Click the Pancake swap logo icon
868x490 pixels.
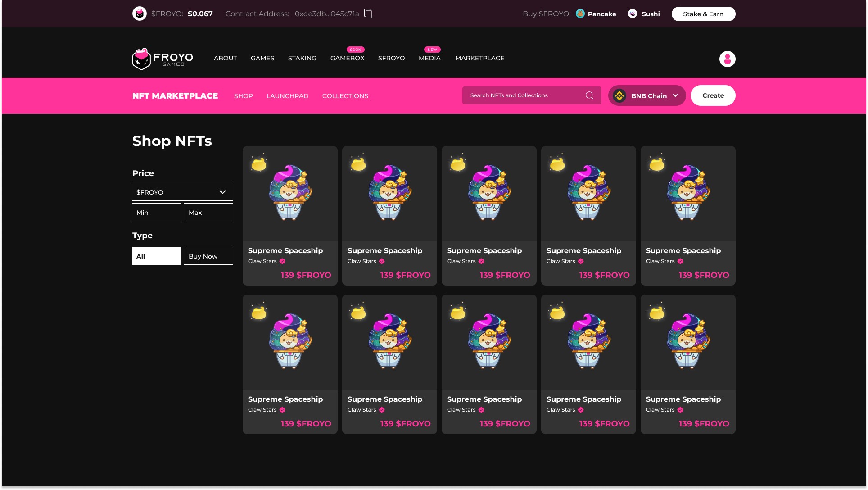[x=580, y=14]
